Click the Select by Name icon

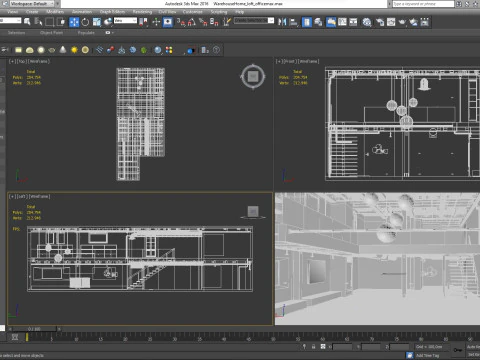38,22
